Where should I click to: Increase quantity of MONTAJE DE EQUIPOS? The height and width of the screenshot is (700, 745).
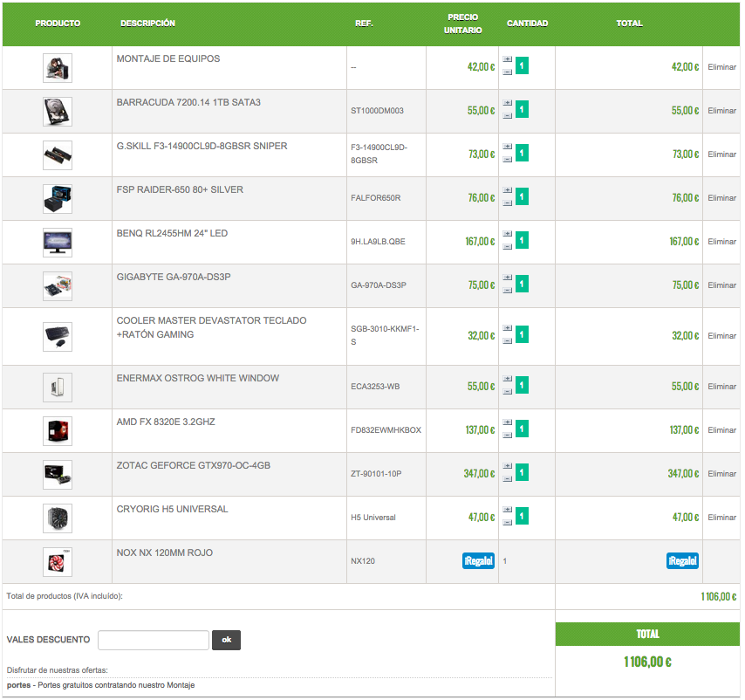508,59
